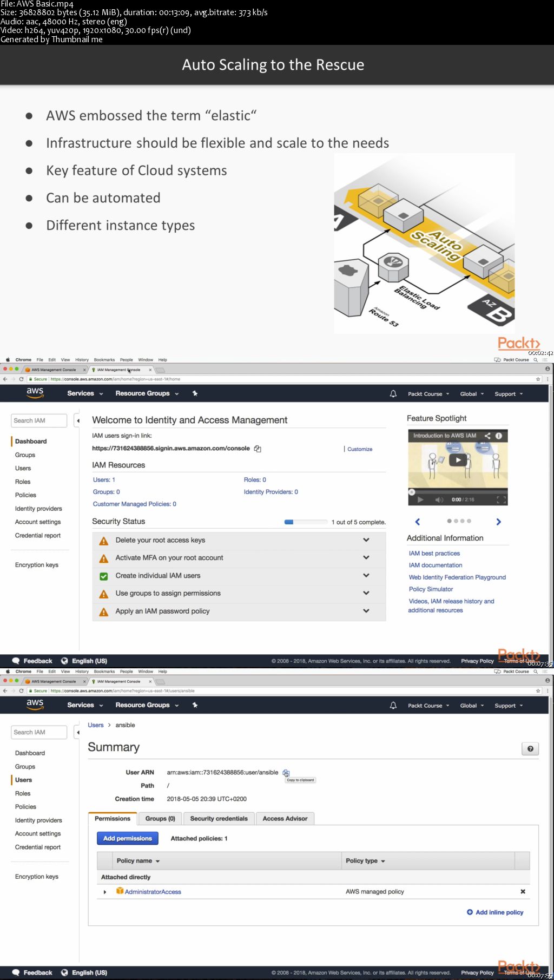The image size is (554, 980).
Task: Click the browser reload icon on the IAM dashboard page
Action: coord(21,379)
